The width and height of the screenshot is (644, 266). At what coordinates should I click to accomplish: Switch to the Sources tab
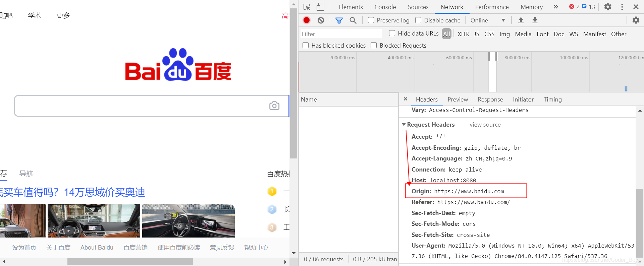point(418,7)
